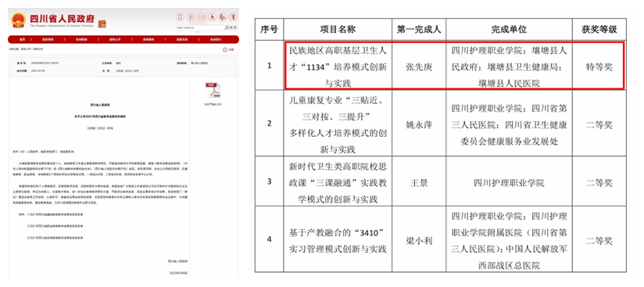Open the mobile phone version icon
The height and width of the screenshot is (287, 644).
181,17
